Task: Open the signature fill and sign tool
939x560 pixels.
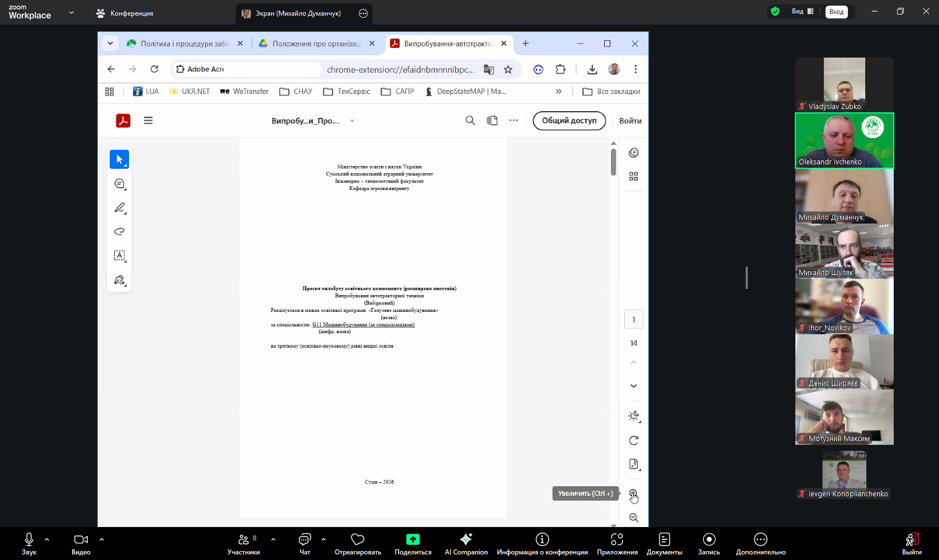Action: pyautogui.click(x=119, y=280)
